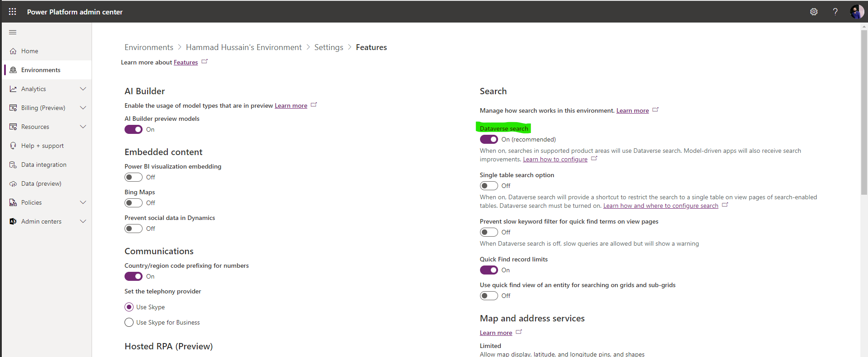Collapse the navigation hamburger menu

coord(13,32)
